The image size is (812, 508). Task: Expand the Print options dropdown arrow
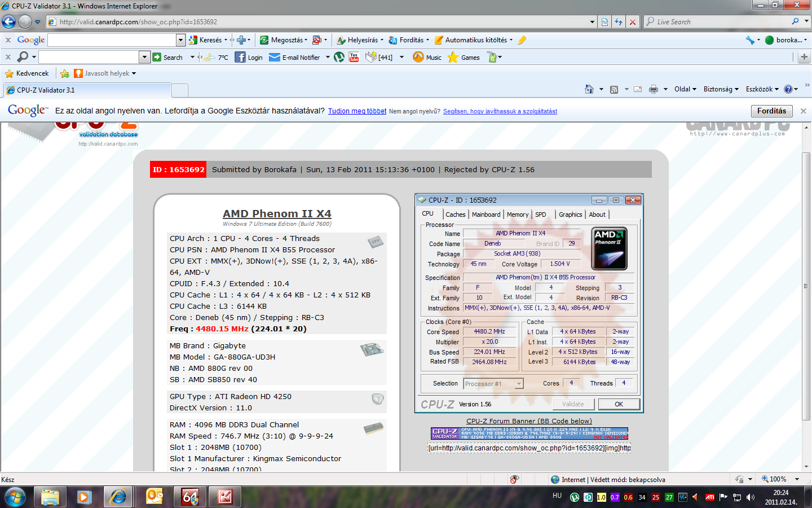click(x=665, y=89)
